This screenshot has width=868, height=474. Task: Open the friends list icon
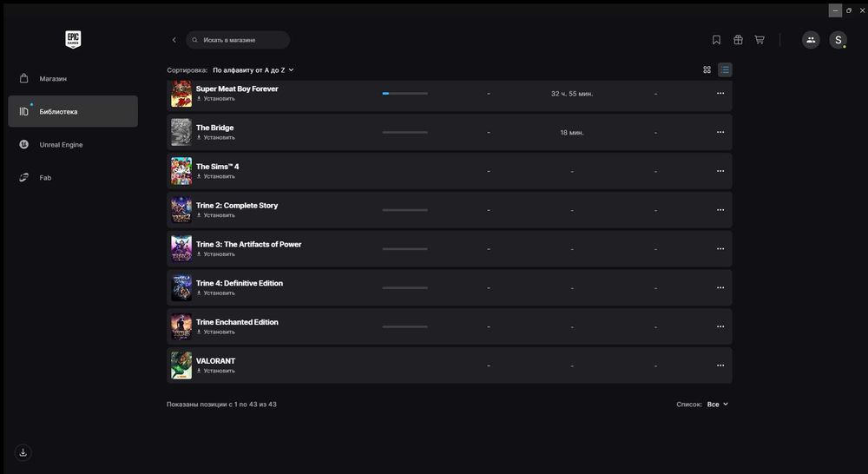[x=811, y=40]
